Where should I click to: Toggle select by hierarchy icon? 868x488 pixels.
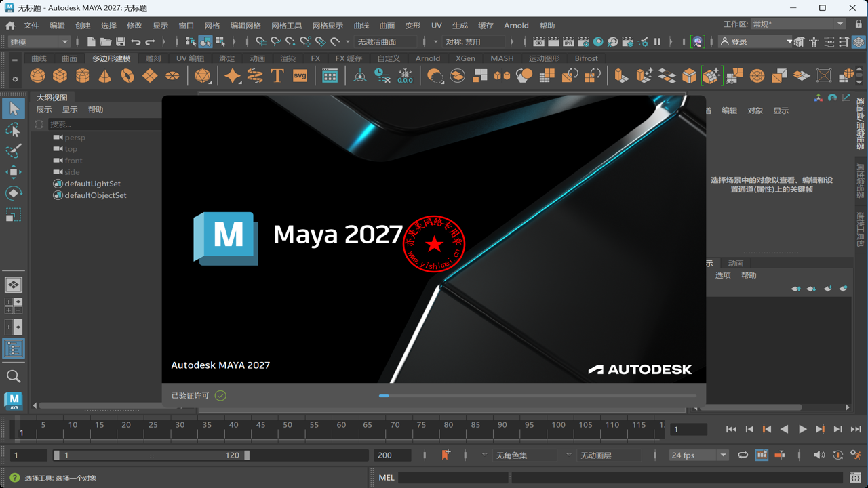coord(191,42)
